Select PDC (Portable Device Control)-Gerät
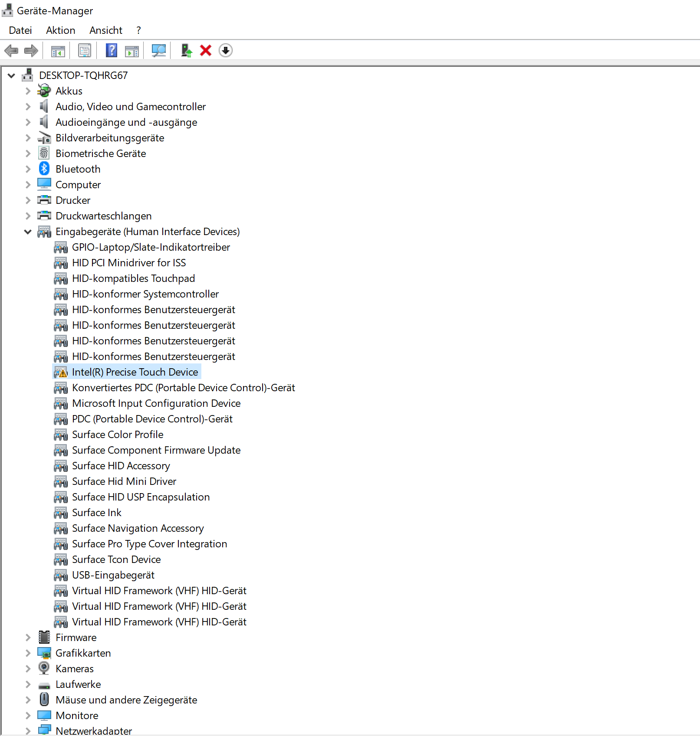The width and height of the screenshot is (700, 736). pyautogui.click(x=152, y=419)
